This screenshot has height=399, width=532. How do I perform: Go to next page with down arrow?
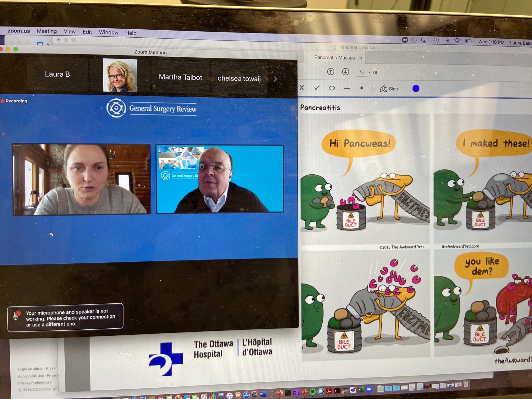click(345, 72)
